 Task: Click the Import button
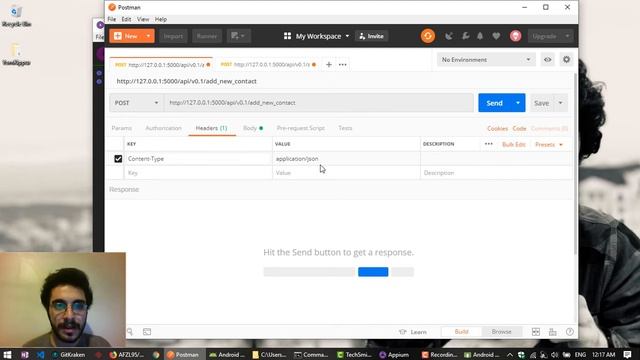click(173, 36)
